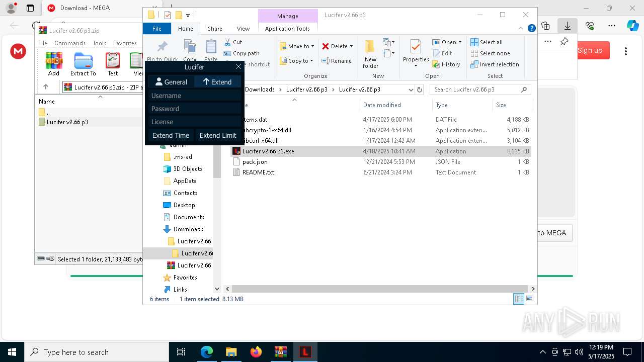Select pack.json file

255,162
